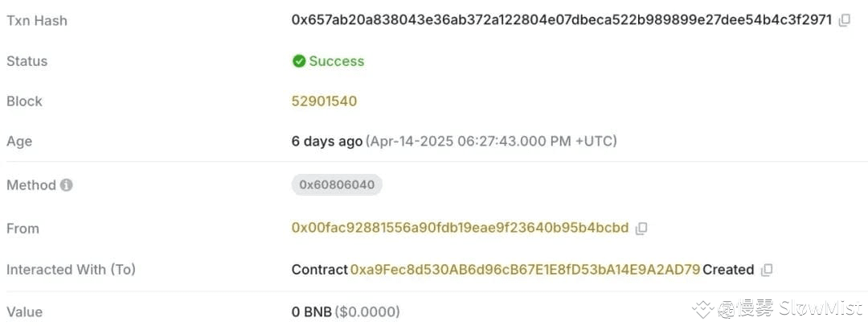Click the '0 BNB' value amount
The height and width of the screenshot is (326, 868).
(312, 312)
